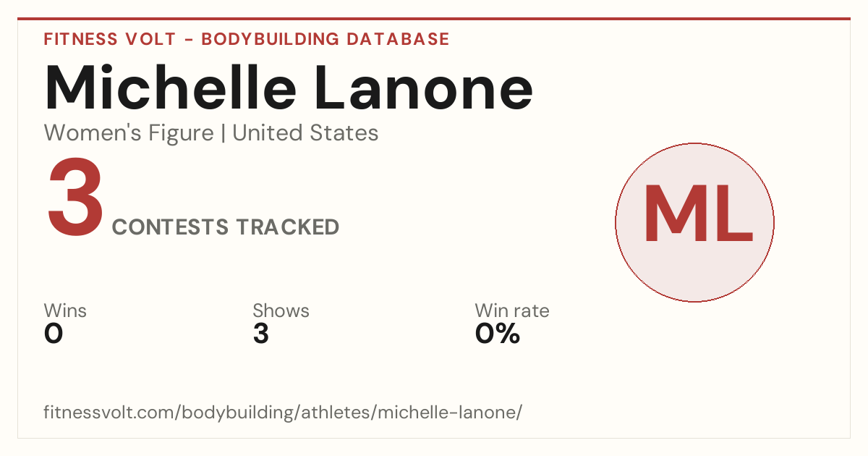This screenshot has width=868, height=456.
Task: Click the Win rate stat label
Action: pyautogui.click(x=512, y=311)
